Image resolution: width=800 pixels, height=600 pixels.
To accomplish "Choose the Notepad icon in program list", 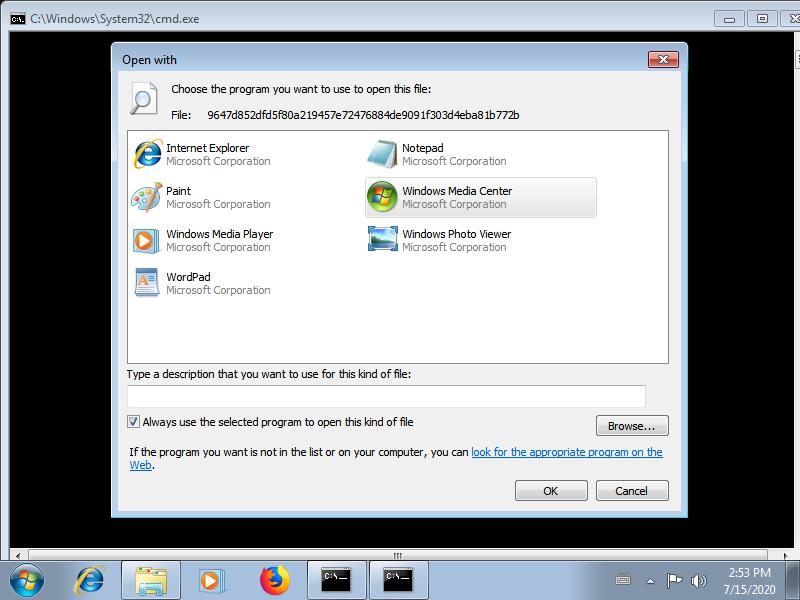I will coord(382,154).
